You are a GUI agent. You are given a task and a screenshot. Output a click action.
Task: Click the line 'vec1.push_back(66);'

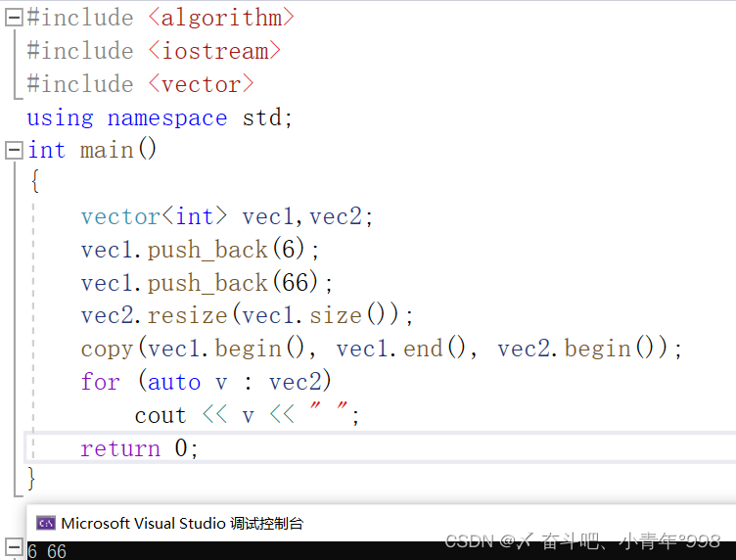pyautogui.click(x=207, y=283)
